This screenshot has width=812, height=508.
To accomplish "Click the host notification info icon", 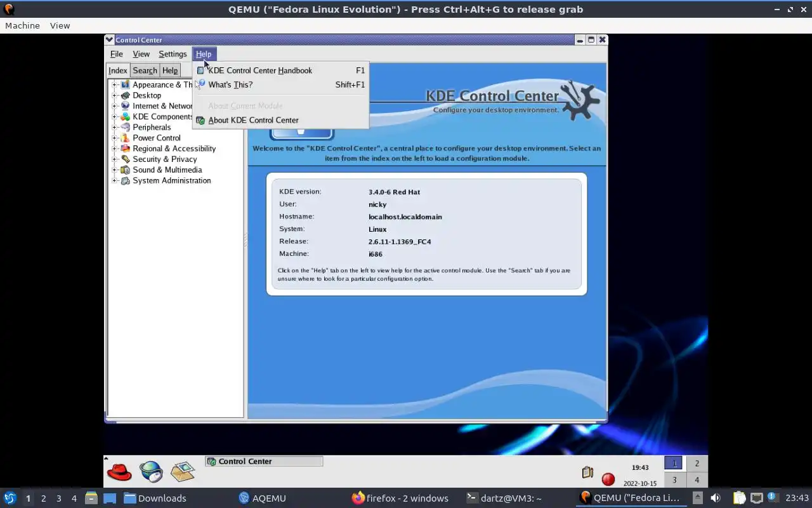I will [x=772, y=497].
